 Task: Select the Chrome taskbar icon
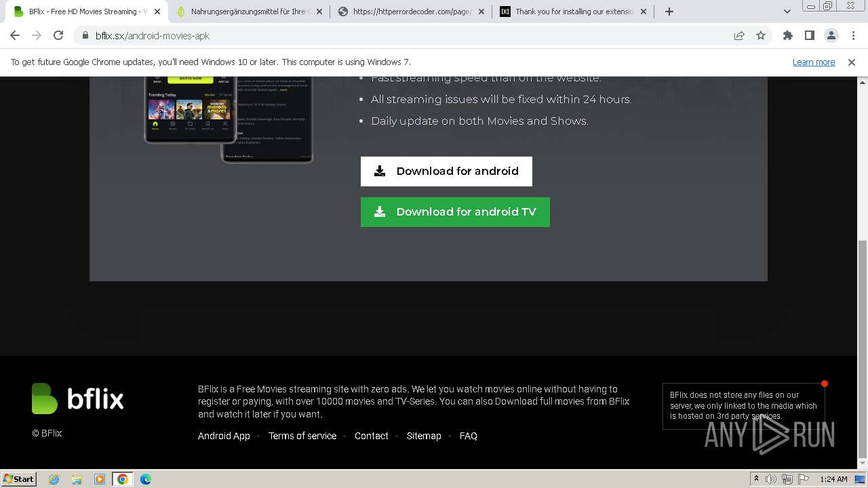[x=123, y=479]
